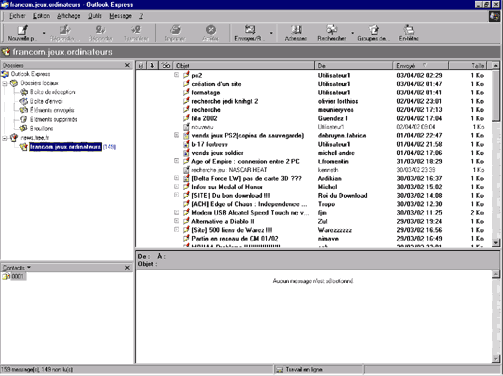
Task: Open the ? help menu
Action: (x=141, y=16)
